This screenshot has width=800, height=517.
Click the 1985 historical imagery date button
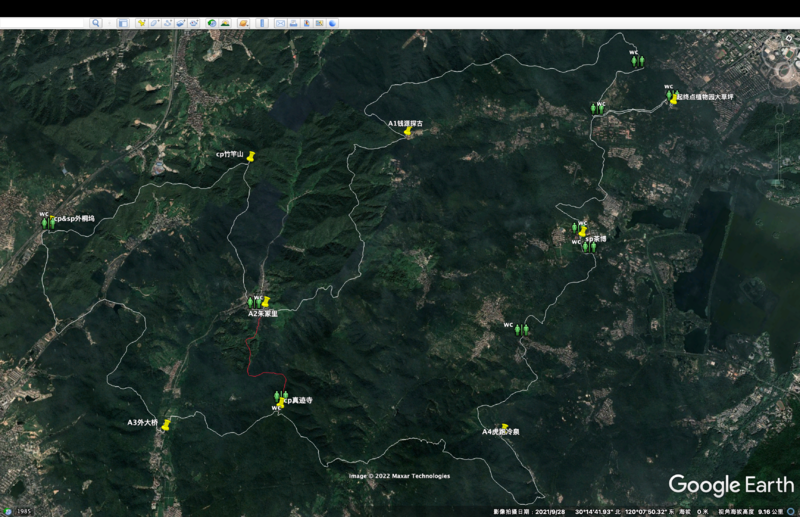[22, 512]
